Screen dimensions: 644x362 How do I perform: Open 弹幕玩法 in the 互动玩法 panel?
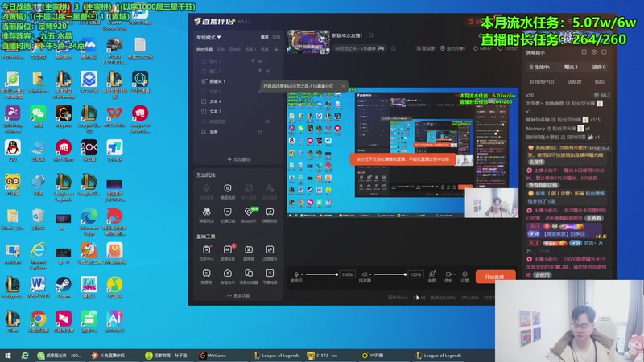[206, 214]
